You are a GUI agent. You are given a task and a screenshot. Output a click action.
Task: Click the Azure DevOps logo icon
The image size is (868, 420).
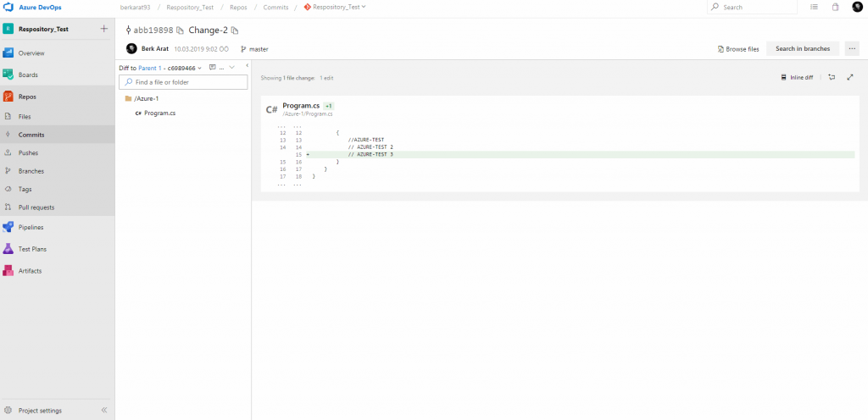[8, 7]
